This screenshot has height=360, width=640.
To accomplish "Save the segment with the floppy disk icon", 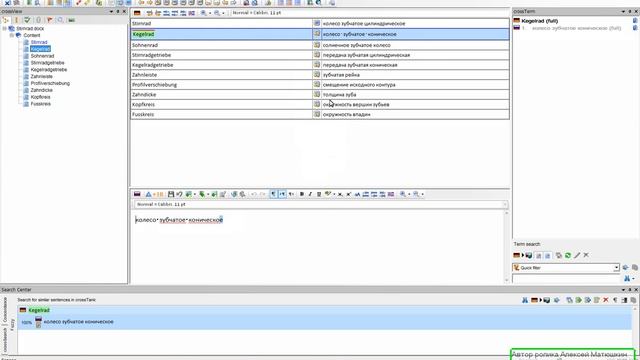I will pos(171,194).
